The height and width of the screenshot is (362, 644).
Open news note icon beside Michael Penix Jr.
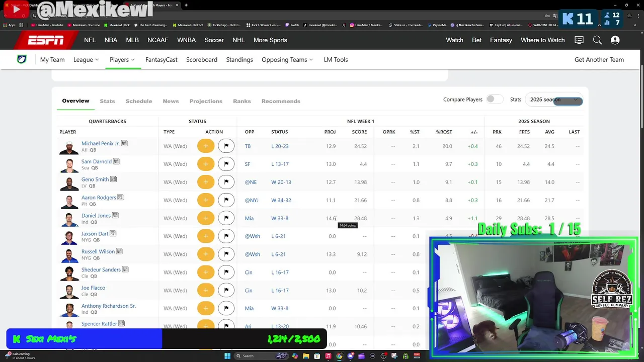[124, 143]
